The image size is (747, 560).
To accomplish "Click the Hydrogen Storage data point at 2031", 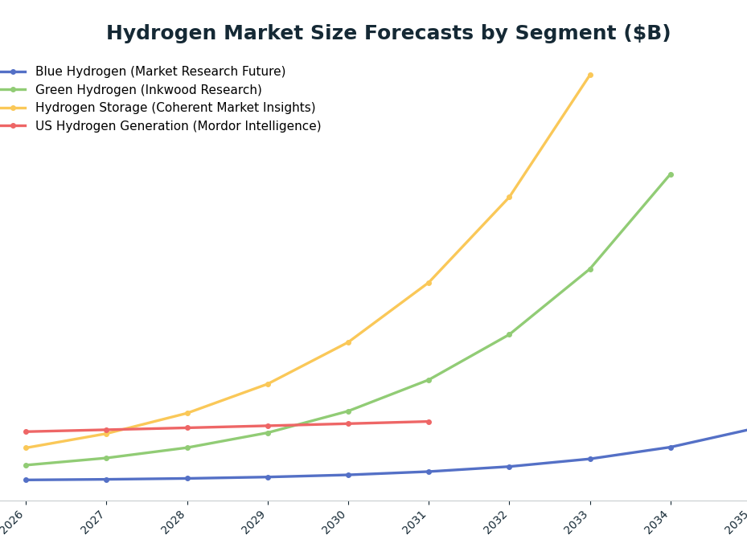I will point(429,283).
